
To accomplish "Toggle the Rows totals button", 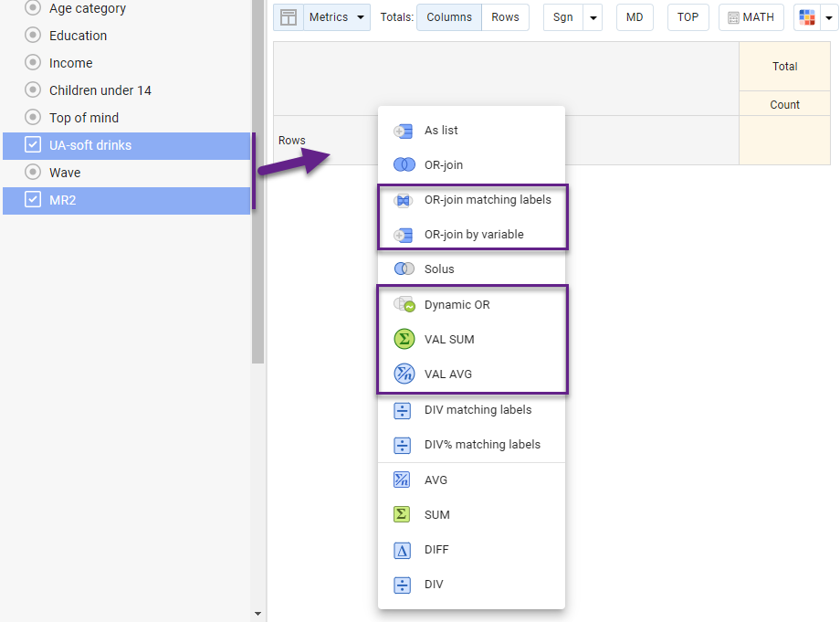I will click(505, 17).
